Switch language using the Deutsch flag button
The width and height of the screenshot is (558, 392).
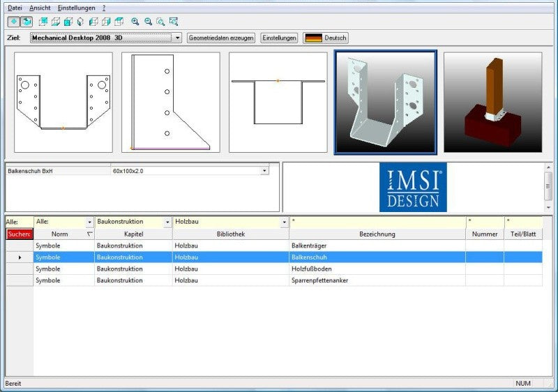pos(326,38)
